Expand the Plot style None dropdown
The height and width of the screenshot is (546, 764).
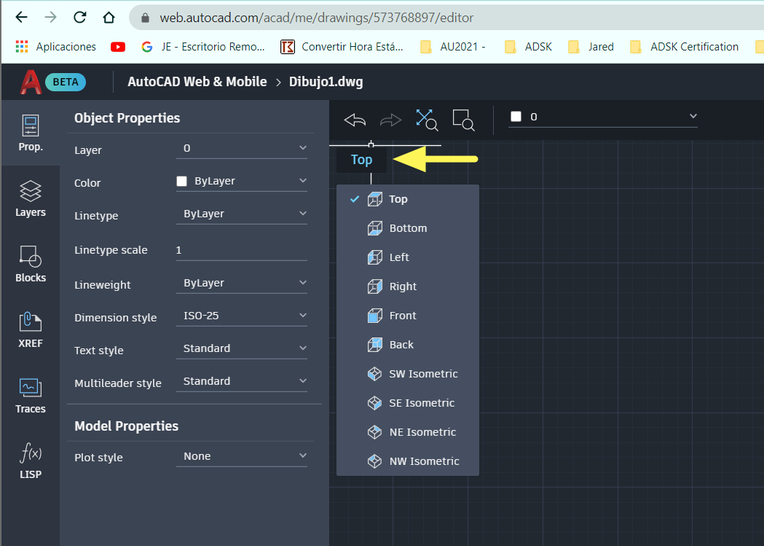click(242, 456)
